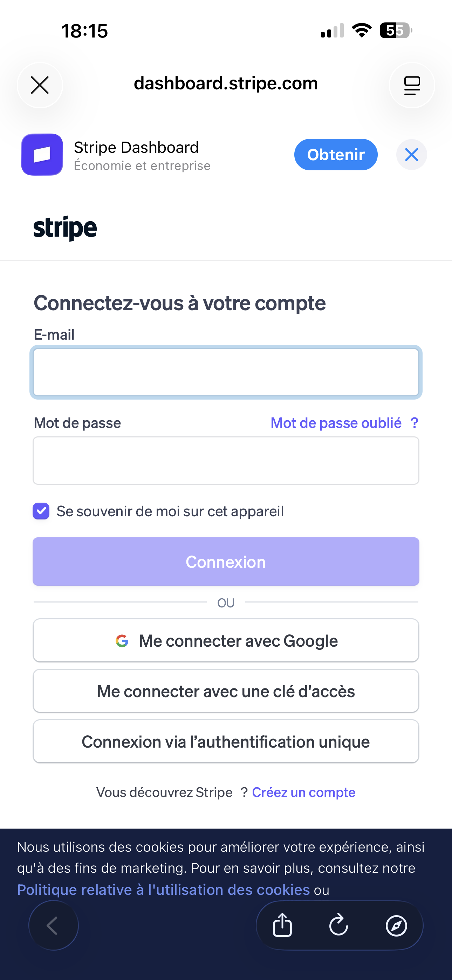Open the page reader options icon
This screenshot has width=452, height=980.
coord(412,85)
